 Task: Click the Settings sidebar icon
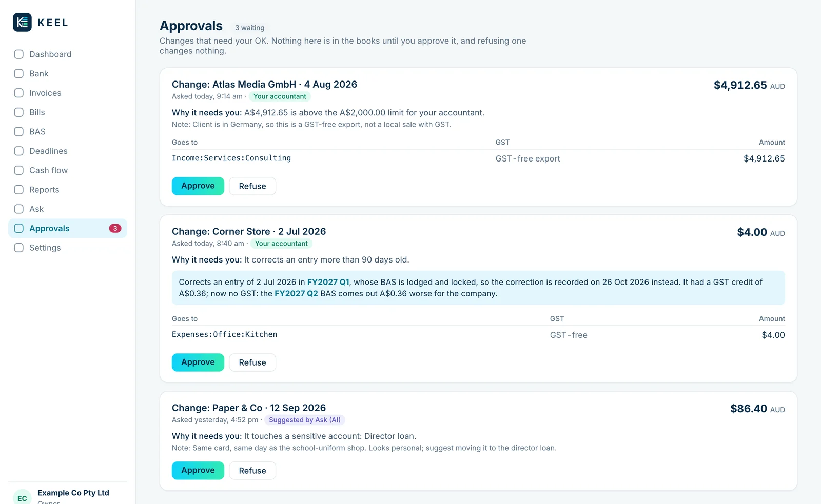pyautogui.click(x=19, y=248)
